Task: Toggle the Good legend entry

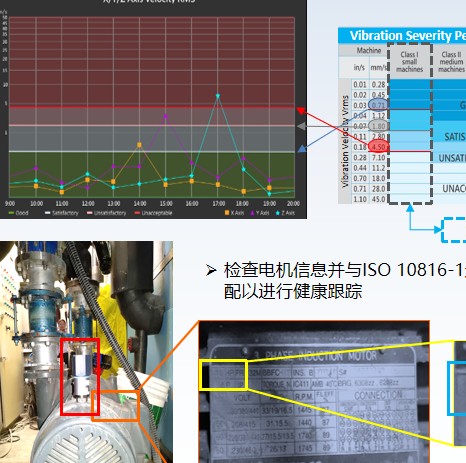Action: click(x=18, y=213)
